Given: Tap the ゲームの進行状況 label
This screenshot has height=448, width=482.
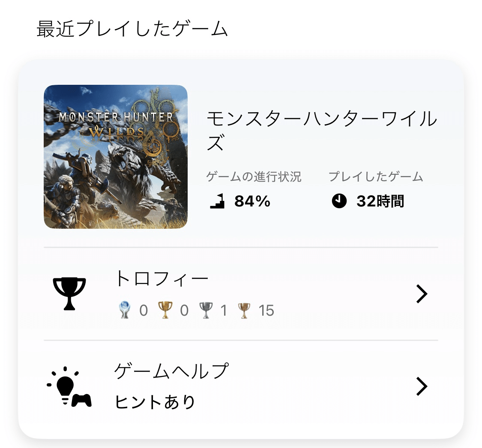Looking at the screenshot, I should click(254, 176).
